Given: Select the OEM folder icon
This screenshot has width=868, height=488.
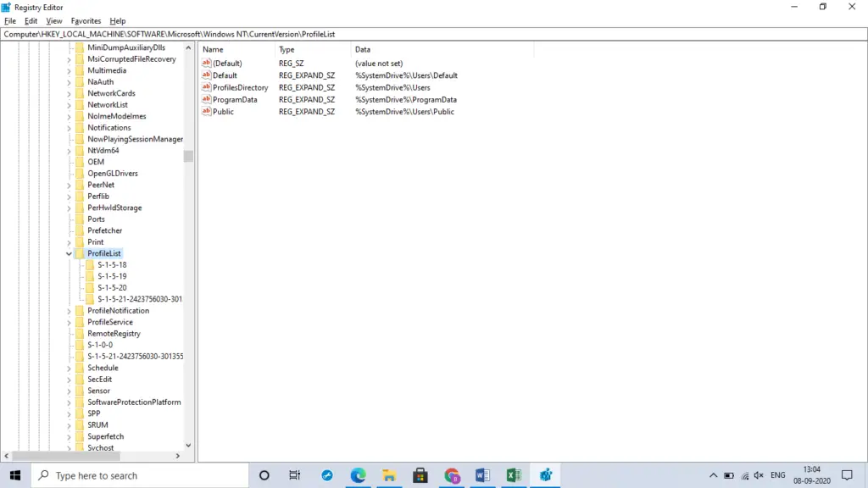Looking at the screenshot, I should click(80, 162).
